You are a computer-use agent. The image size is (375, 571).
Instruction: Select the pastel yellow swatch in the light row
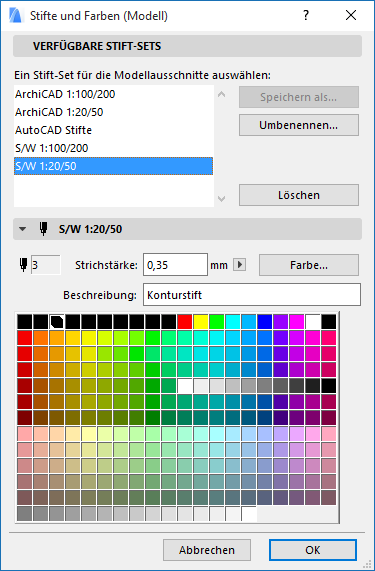(89, 434)
